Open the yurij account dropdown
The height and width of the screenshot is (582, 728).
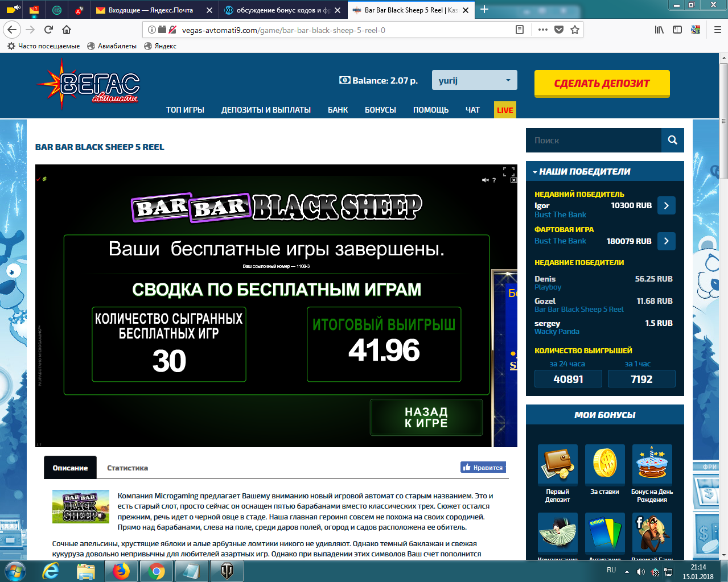pos(475,80)
